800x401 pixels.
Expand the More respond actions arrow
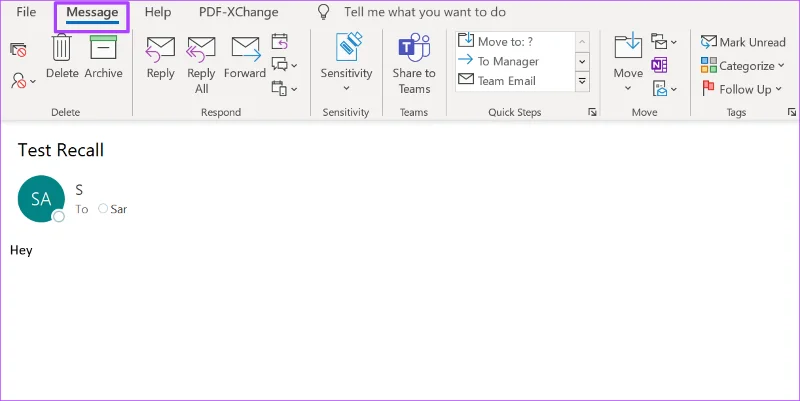294,89
